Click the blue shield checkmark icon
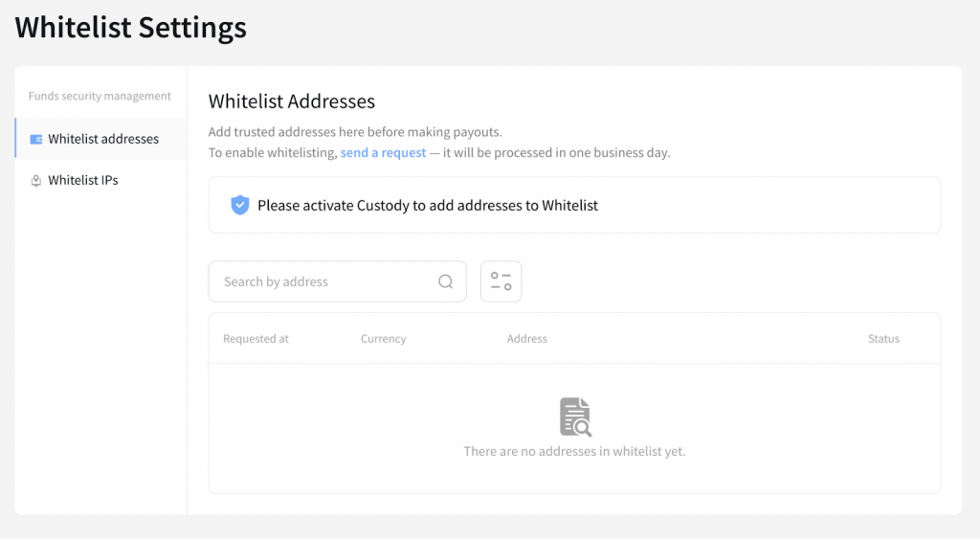 (240, 205)
